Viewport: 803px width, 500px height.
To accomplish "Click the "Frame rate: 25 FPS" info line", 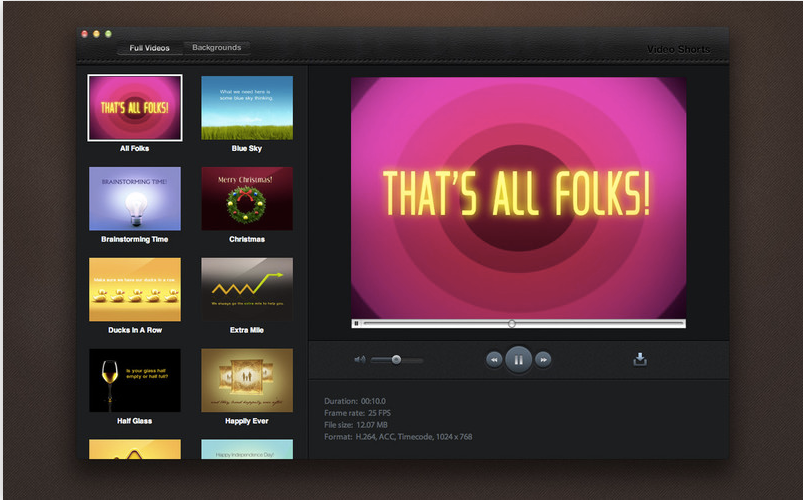I will tap(357, 413).
